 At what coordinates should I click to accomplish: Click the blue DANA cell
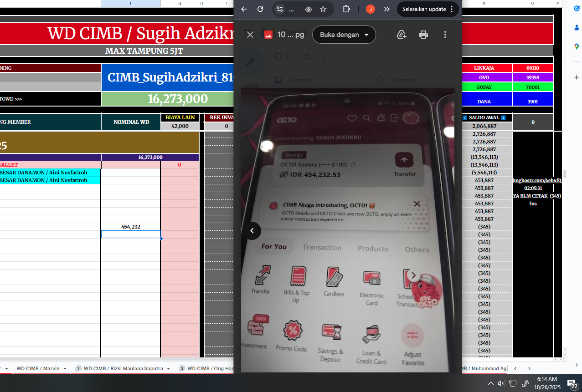click(487, 99)
